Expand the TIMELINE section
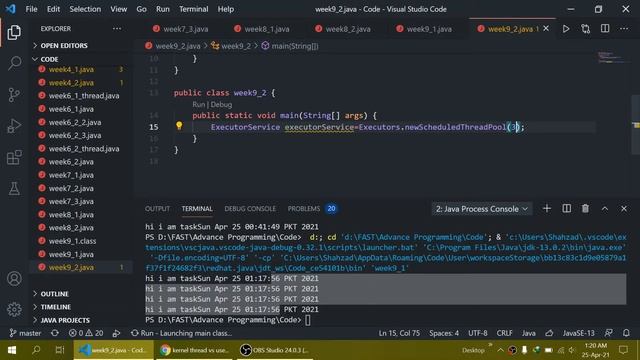Image resolution: width=640 pixels, height=360 pixels. coord(56,307)
